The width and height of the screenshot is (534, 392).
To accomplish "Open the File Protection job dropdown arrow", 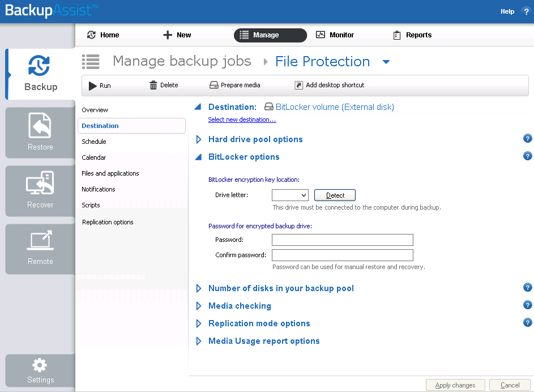I will coord(386,62).
